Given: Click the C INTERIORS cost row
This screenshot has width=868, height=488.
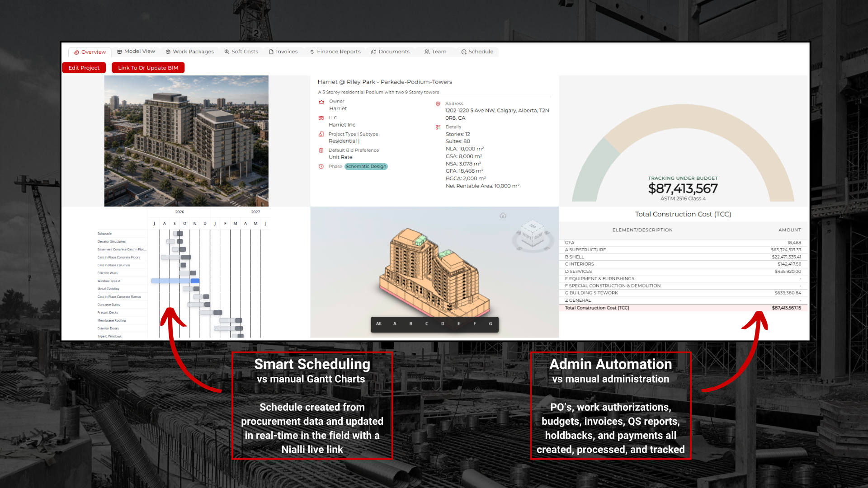Looking at the screenshot, I should click(x=683, y=264).
